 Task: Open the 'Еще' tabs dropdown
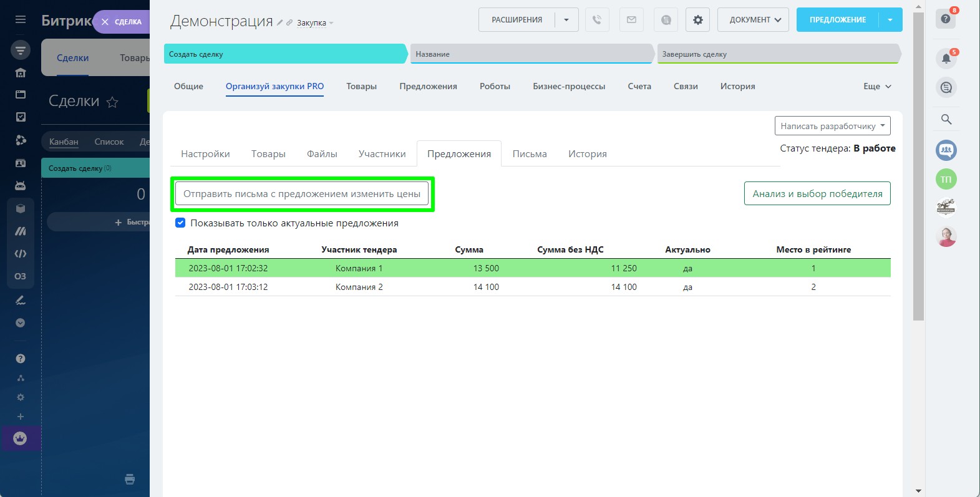coord(877,87)
